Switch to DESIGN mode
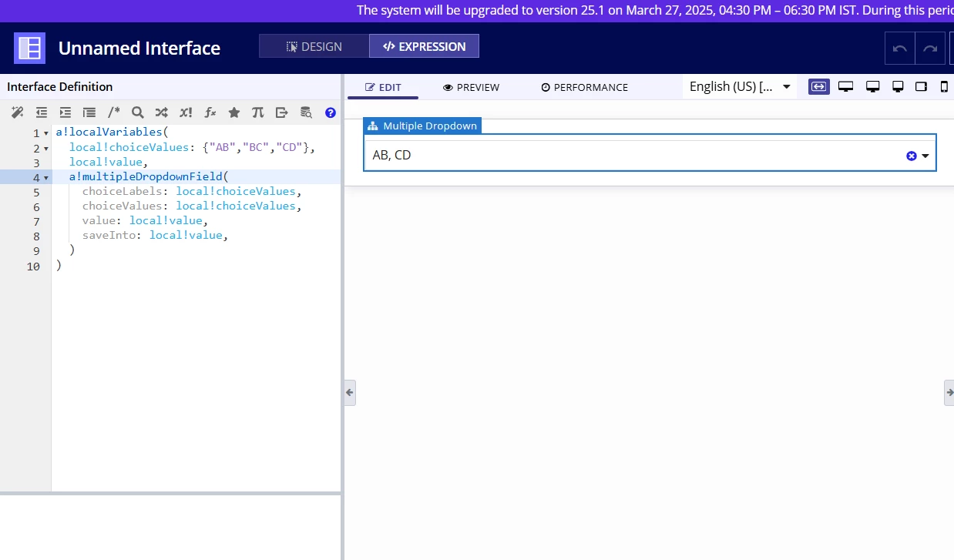Image resolution: width=954 pixels, height=560 pixels. coord(314,46)
